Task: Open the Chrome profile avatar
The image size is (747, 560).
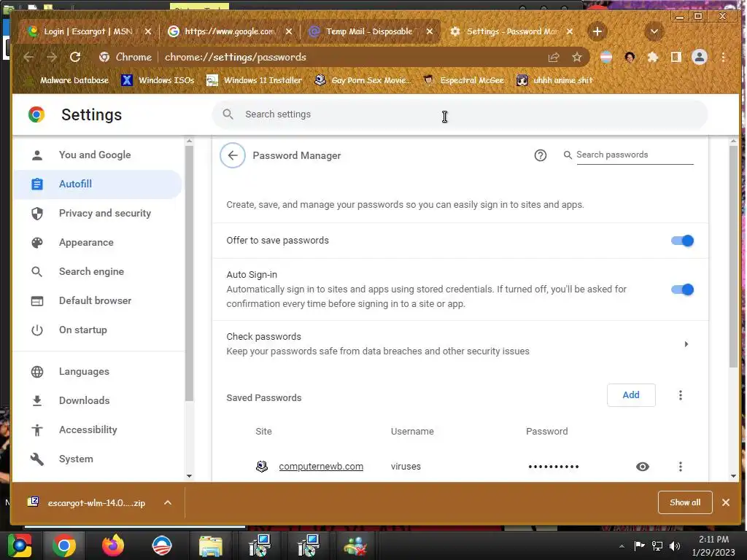Action: coord(700,57)
